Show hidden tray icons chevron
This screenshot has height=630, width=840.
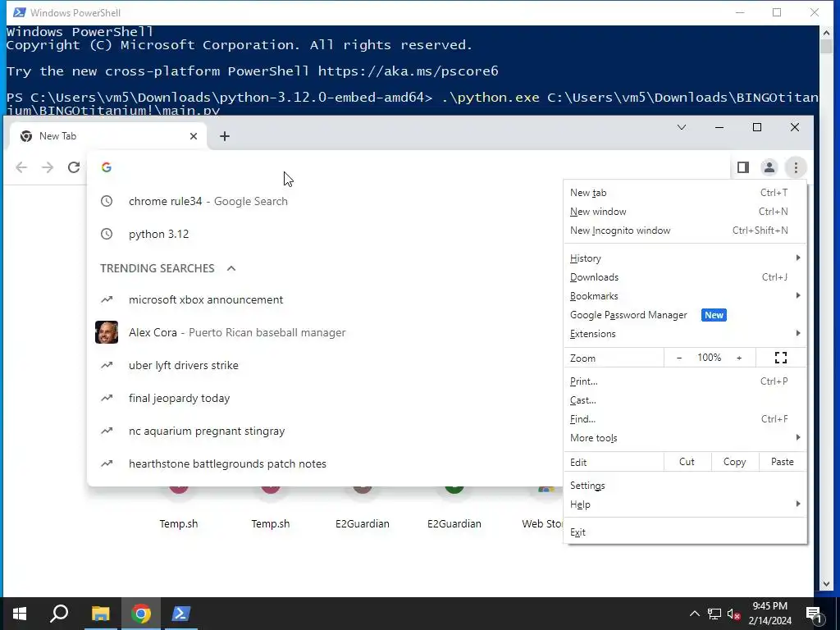tap(694, 614)
